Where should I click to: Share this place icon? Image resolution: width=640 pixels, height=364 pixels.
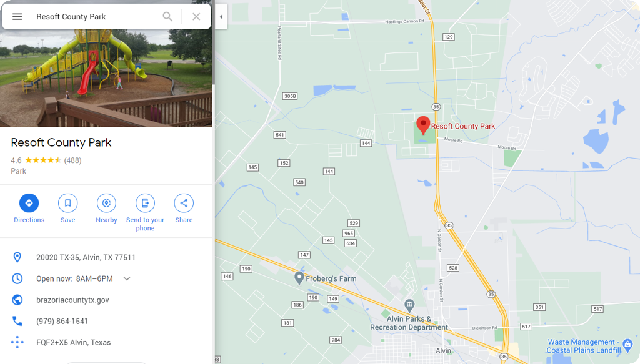click(x=184, y=203)
